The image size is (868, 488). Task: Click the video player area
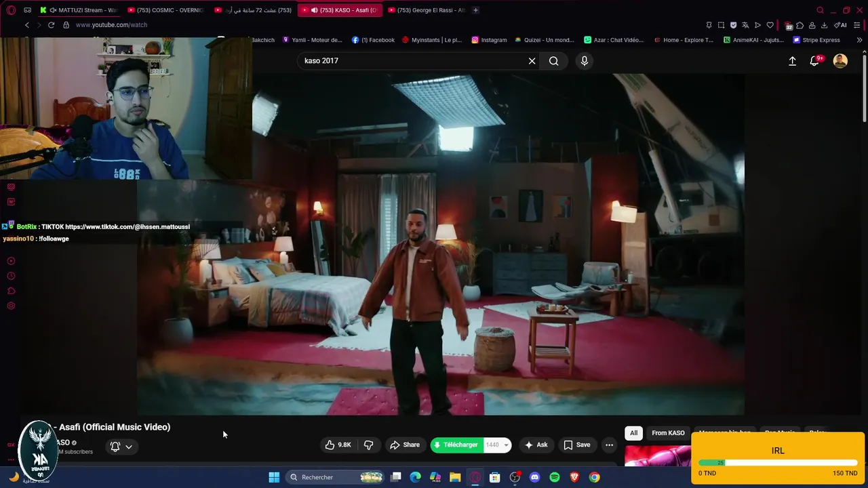pyautogui.click(x=441, y=244)
